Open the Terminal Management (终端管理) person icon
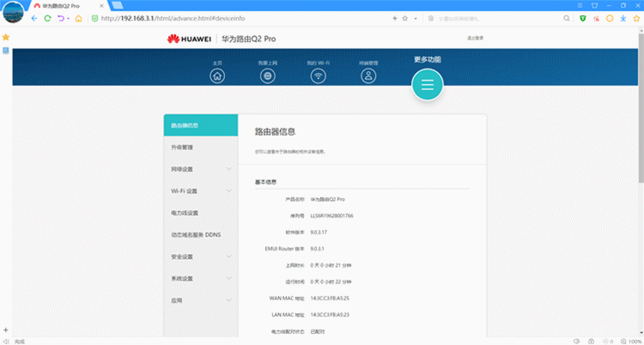The image size is (644, 345). pos(368,76)
